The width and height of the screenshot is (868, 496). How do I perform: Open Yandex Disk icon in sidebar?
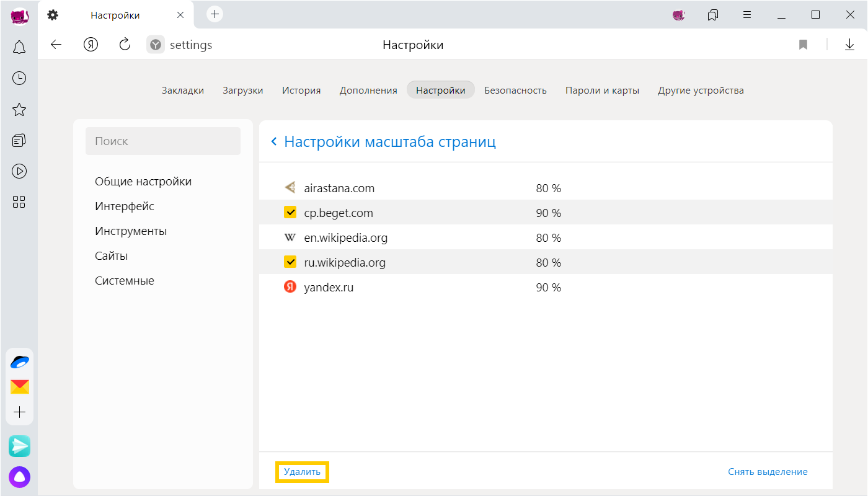(19, 362)
